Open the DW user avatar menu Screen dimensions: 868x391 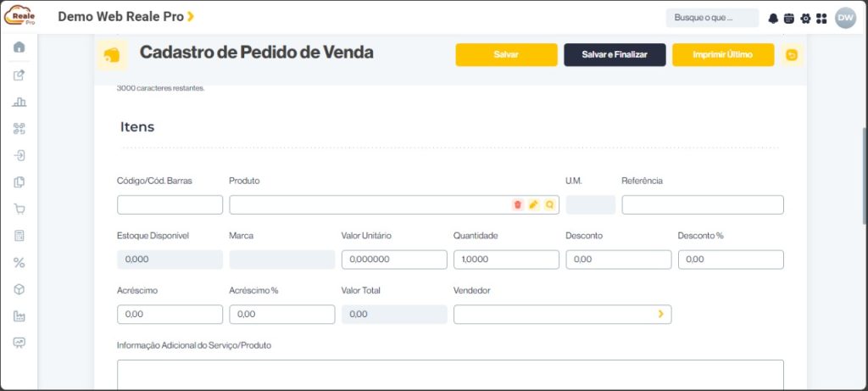click(845, 18)
